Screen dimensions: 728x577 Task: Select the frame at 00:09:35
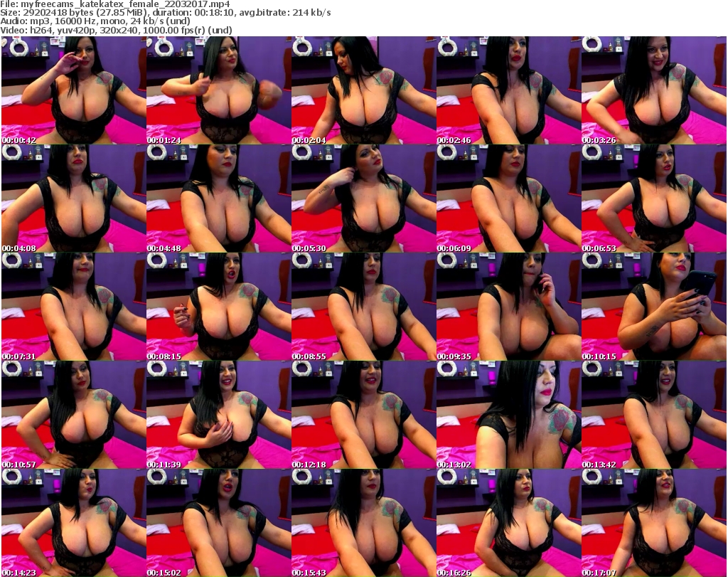click(x=509, y=307)
